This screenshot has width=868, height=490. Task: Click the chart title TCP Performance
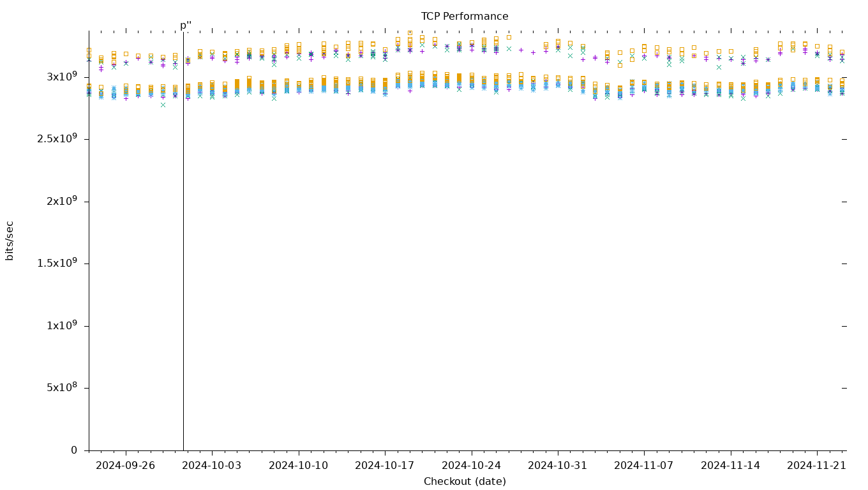coord(465,17)
